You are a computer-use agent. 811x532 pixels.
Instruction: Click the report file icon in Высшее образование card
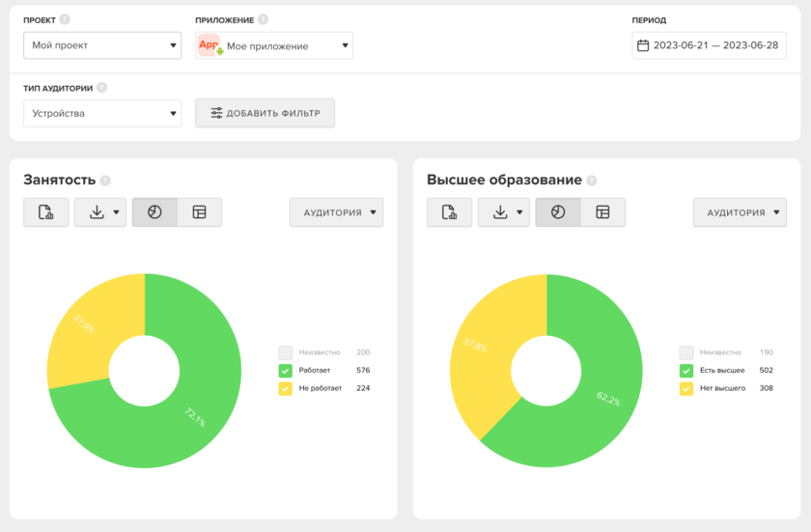449,212
